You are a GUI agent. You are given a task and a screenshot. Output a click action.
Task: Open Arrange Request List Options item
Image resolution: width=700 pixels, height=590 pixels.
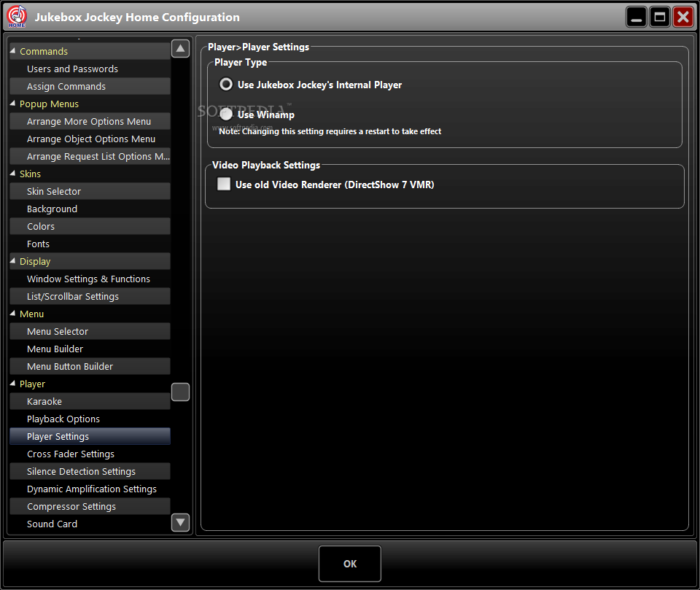[x=90, y=156]
